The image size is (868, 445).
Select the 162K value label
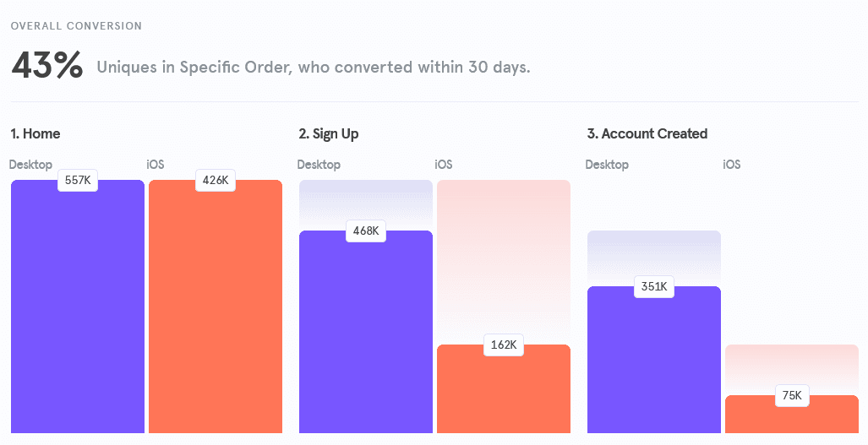(x=504, y=345)
